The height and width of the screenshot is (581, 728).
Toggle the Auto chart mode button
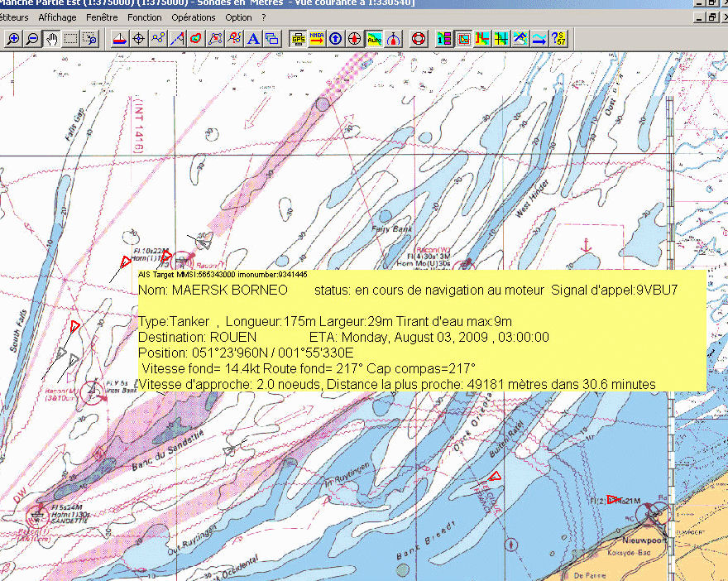tap(374, 38)
